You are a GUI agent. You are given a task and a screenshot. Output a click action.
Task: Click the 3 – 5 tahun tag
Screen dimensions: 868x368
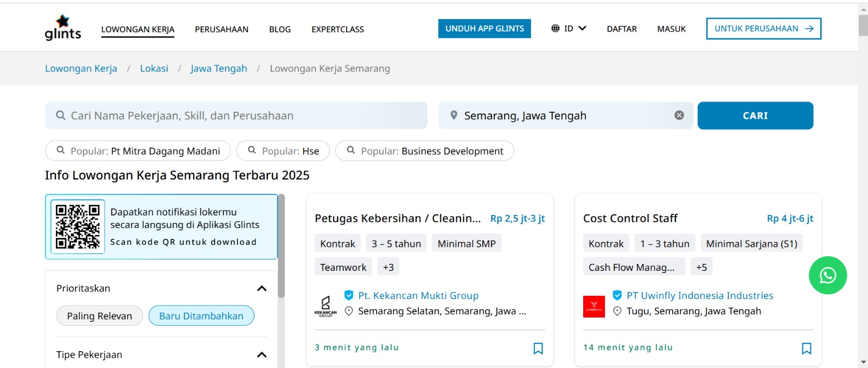396,244
